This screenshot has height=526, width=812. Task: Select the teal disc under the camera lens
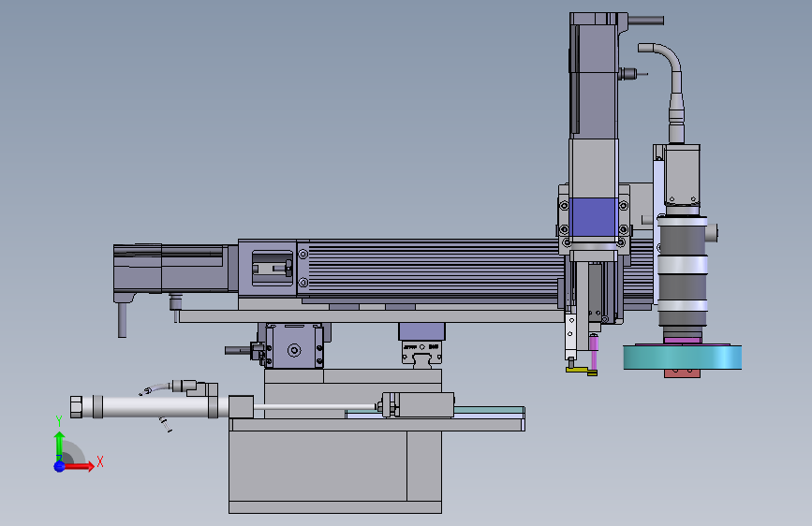coord(682,358)
